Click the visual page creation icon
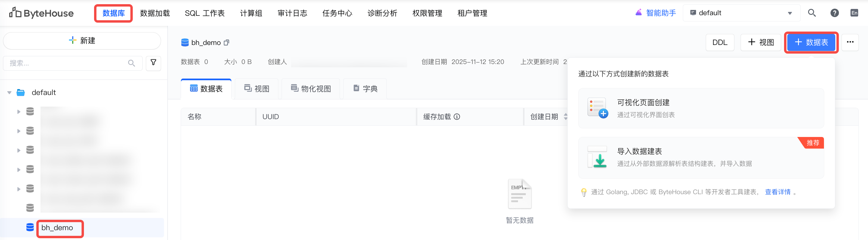Viewport: 868px width, 240px height. (x=597, y=108)
